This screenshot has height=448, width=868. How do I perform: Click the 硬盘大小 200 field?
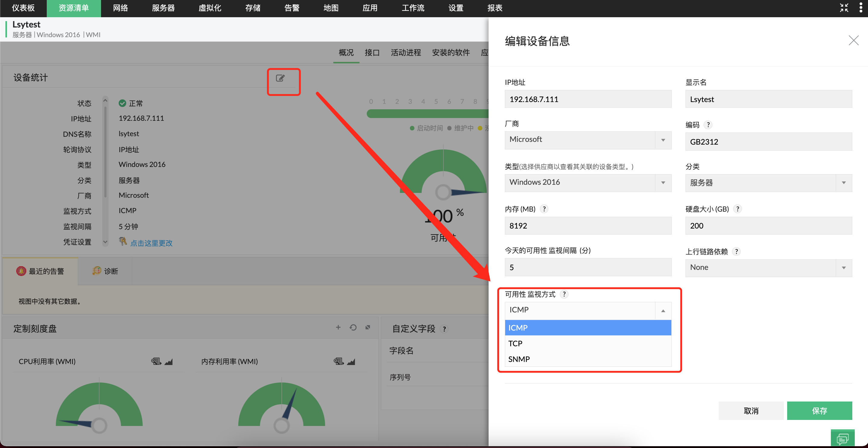(768, 226)
